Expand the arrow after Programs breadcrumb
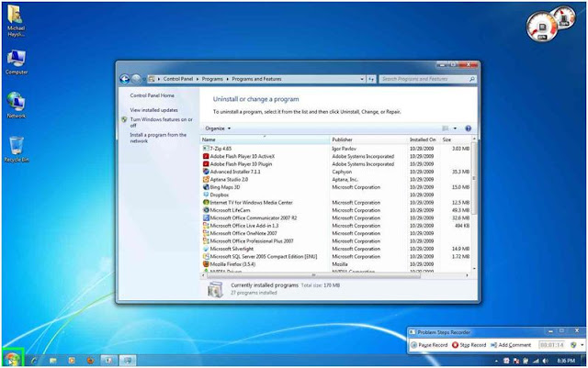Image resolution: width=588 pixels, height=368 pixels. click(x=227, y=79)
